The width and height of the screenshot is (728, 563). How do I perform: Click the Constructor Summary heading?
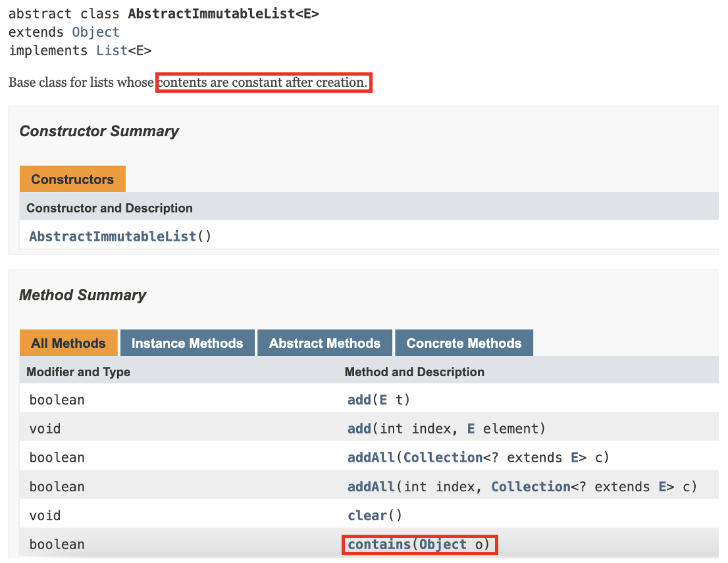(x=99, y=132)
